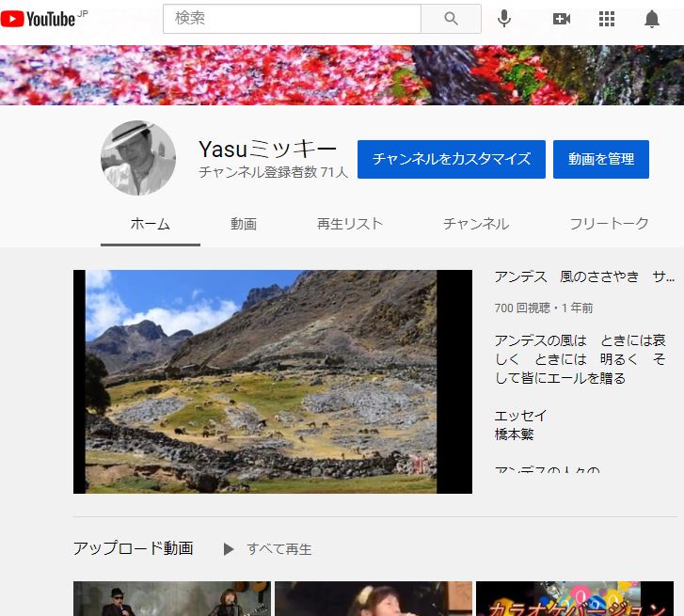Open the create video camera icon
This screenshot has height=616, width=684.
click(x=562, y=19)
